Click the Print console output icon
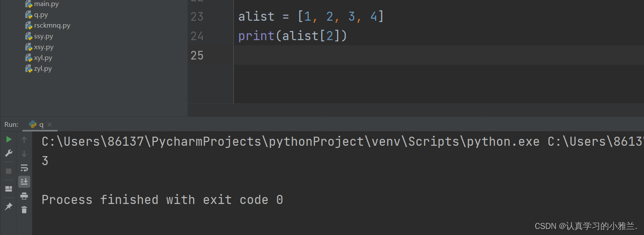This screenshot has width=644, height=235. pyautogui.click(x=24, y=196)
